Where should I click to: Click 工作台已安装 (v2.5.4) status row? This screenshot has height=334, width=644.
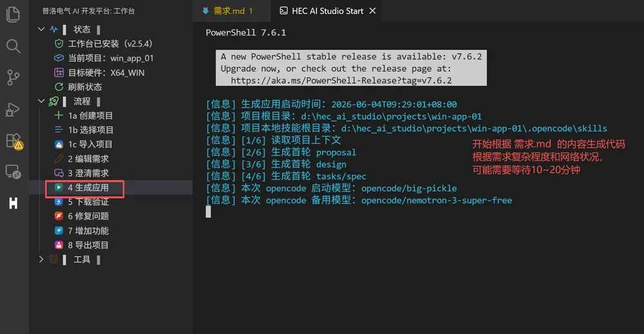click(x=111, y=44)
